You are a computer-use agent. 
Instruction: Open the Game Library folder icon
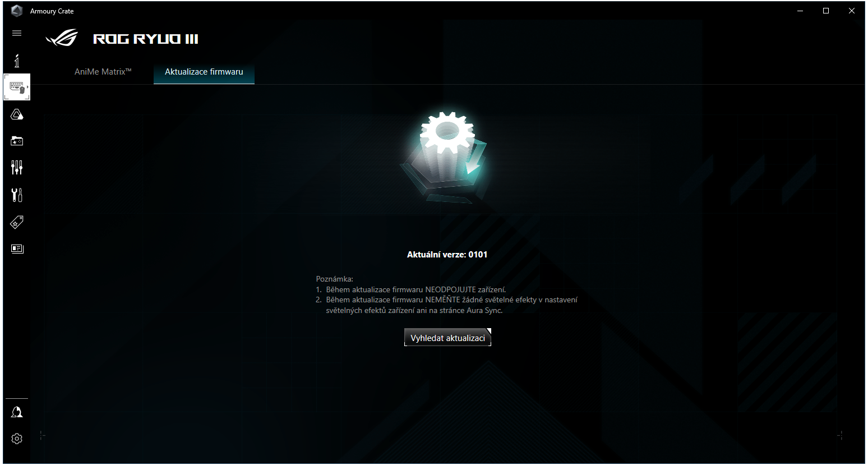tap(17, 141)
